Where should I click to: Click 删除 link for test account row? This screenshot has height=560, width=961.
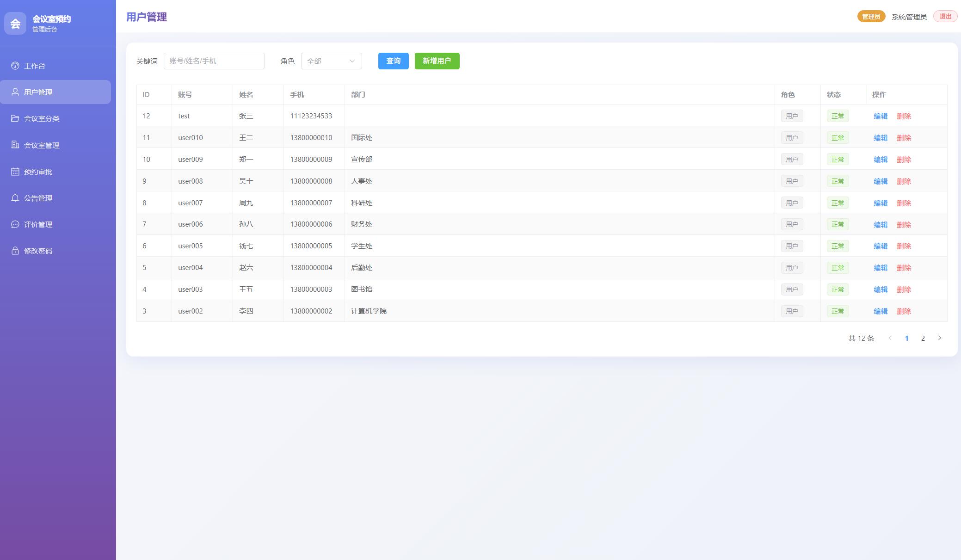(x=904, y=116)
